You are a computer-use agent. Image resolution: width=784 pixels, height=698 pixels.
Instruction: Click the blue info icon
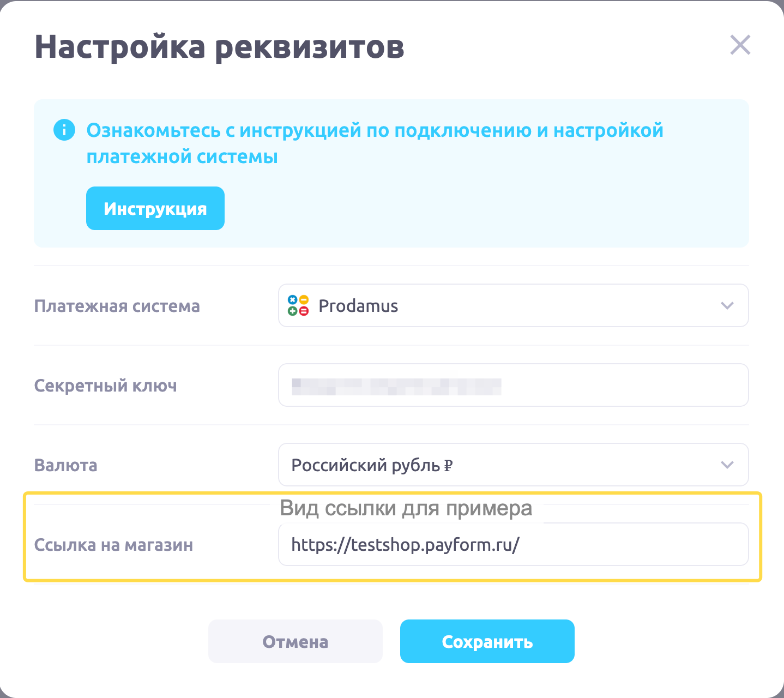point(64,130)
